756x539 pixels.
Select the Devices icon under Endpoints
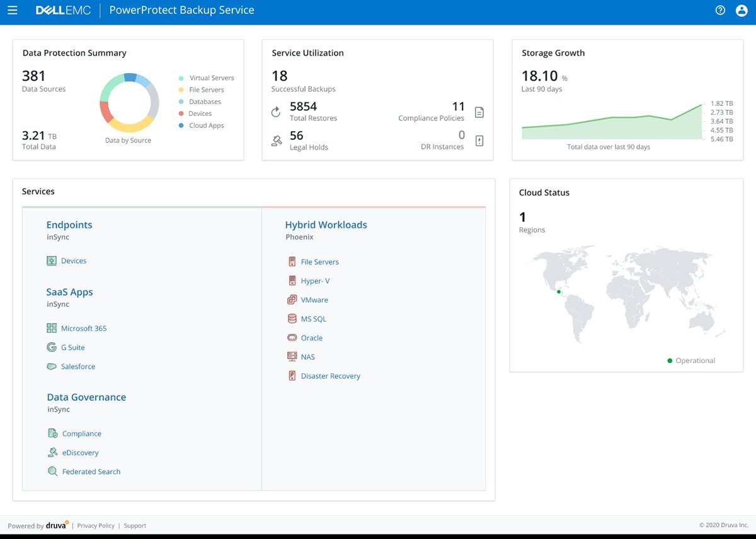tap(51, 260)
